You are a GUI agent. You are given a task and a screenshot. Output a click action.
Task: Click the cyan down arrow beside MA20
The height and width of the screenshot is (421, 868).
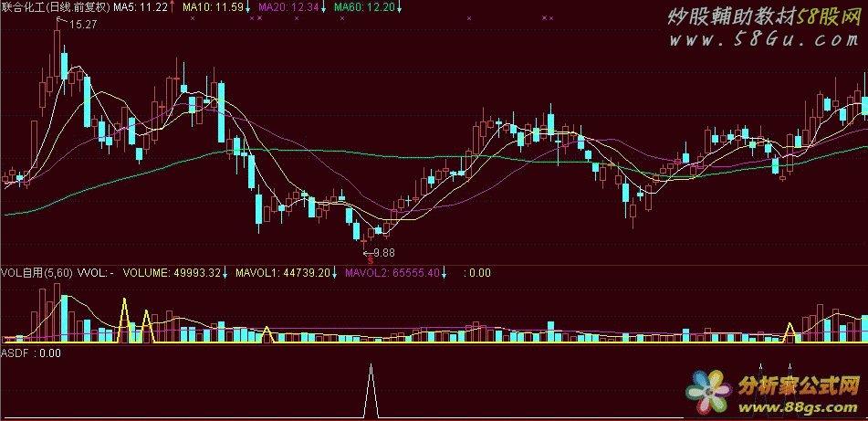point(323,7)
